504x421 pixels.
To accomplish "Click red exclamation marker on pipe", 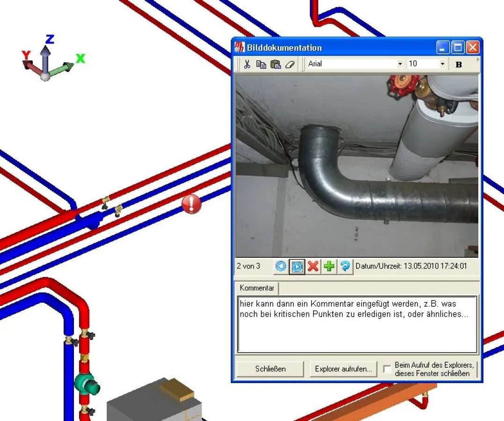I will click(x=191, y=204).
